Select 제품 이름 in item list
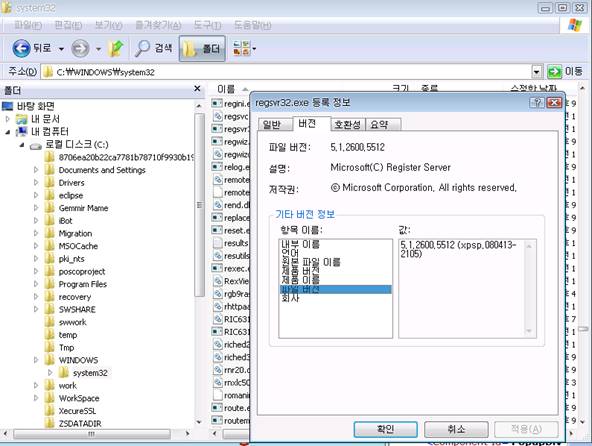Image resolution: width=592 pixels, height=446 pixels. point(301,279)
